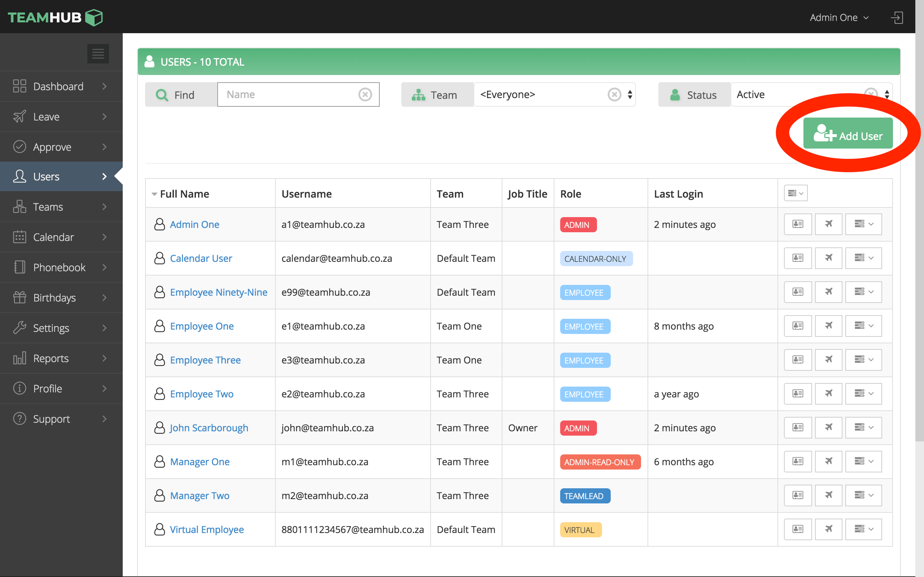924x577 pixels.
Task: Collapse sidebar with hamburger menu icon
Action: [x=98, y=54]
